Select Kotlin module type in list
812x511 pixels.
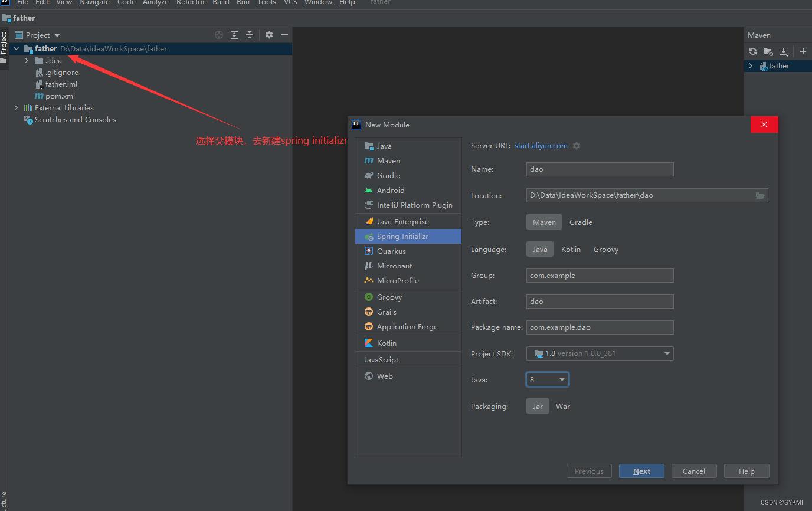[408, 343]
